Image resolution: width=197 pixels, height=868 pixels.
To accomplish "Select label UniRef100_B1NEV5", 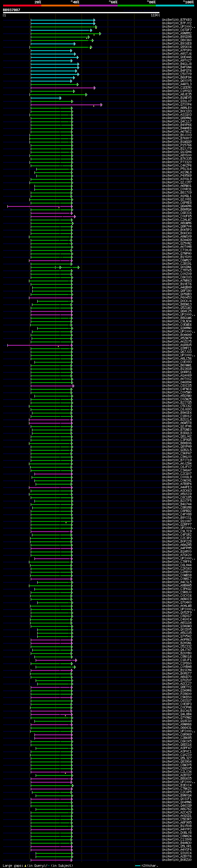I will tap(177, 98).
